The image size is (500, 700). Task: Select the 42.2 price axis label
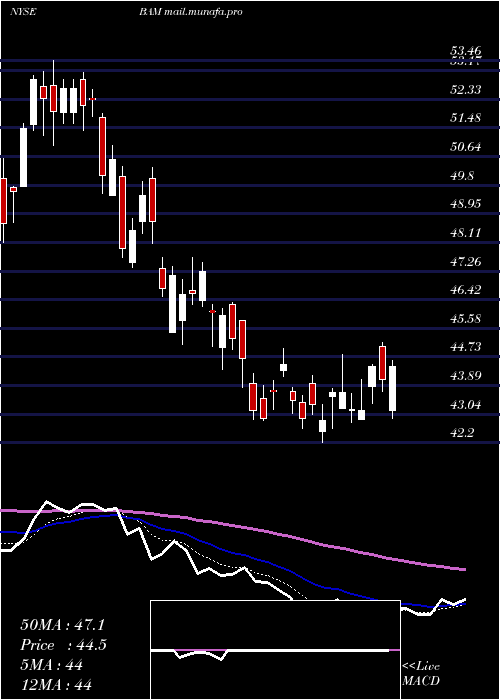462,433
